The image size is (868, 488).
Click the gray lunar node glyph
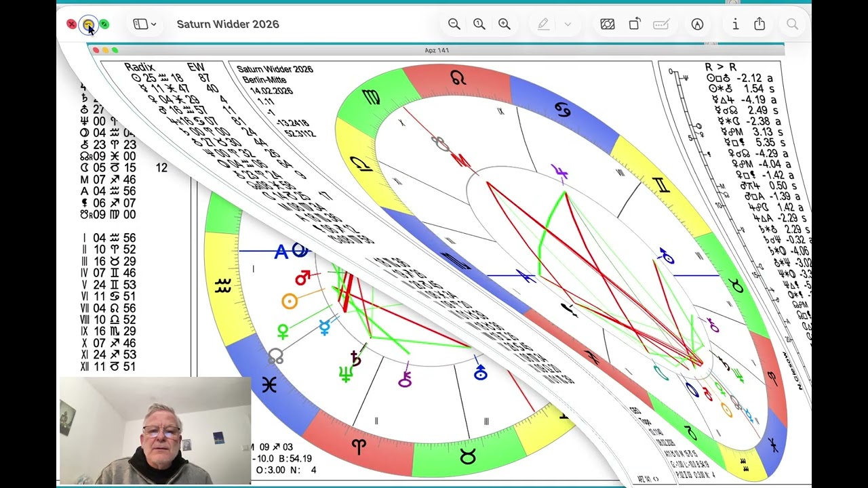(x=276, y=355)
